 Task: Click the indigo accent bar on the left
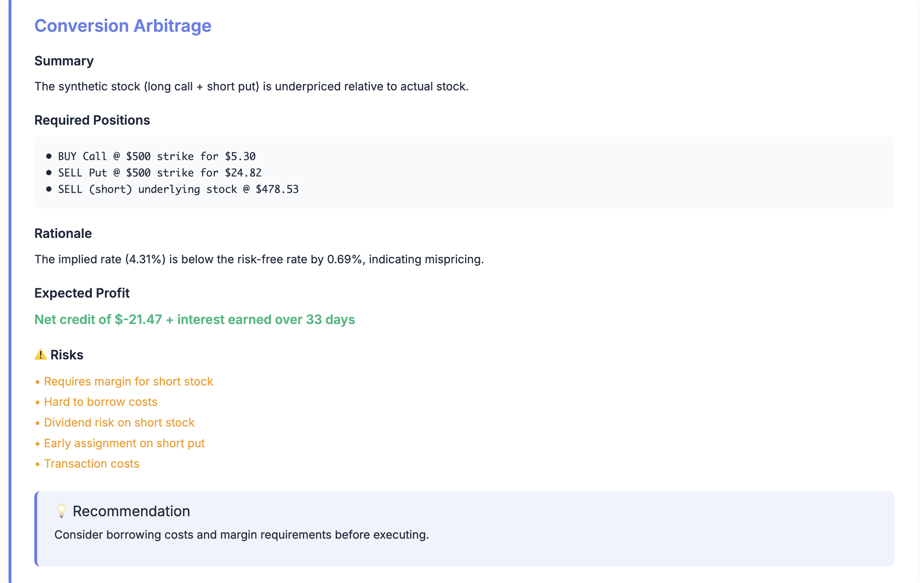click(x=10, y=291)
